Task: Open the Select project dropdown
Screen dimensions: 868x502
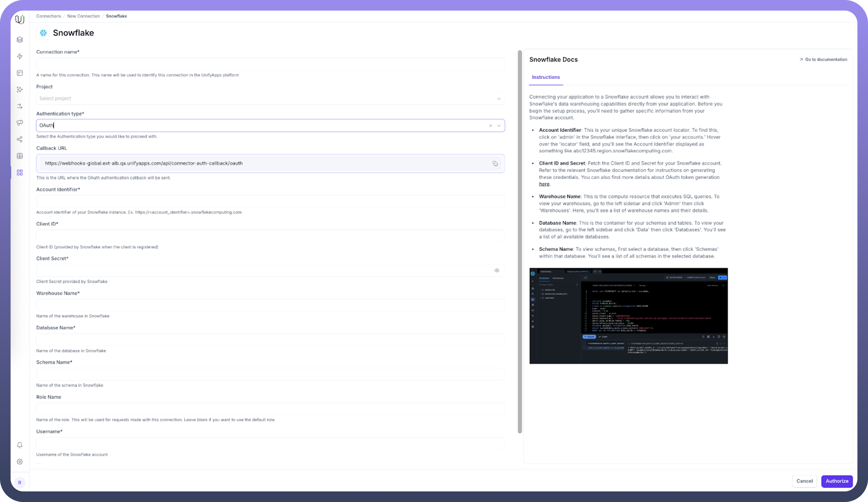Action: pyautogui.click(x=270, y=98)
